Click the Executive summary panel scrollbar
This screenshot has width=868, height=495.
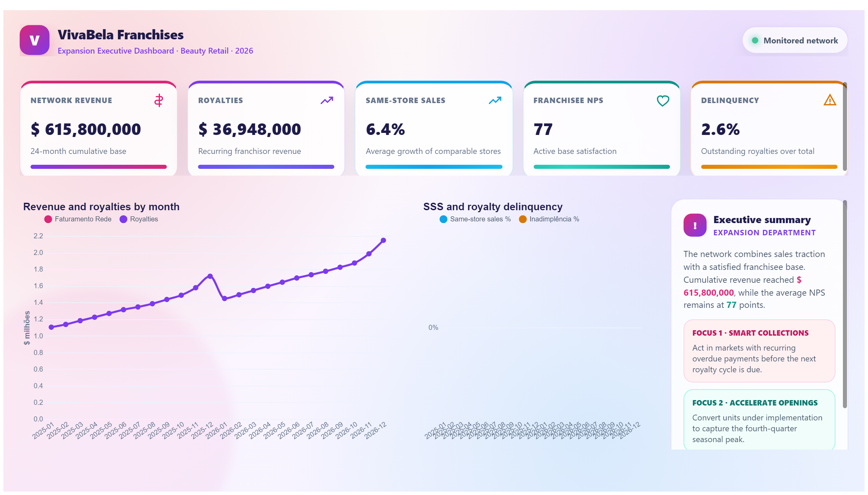(845, 304)
